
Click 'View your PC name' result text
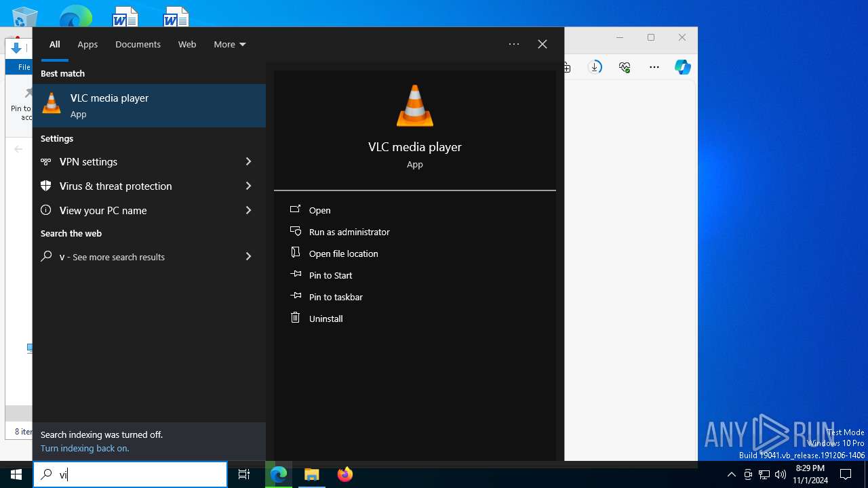click(103, 210)
